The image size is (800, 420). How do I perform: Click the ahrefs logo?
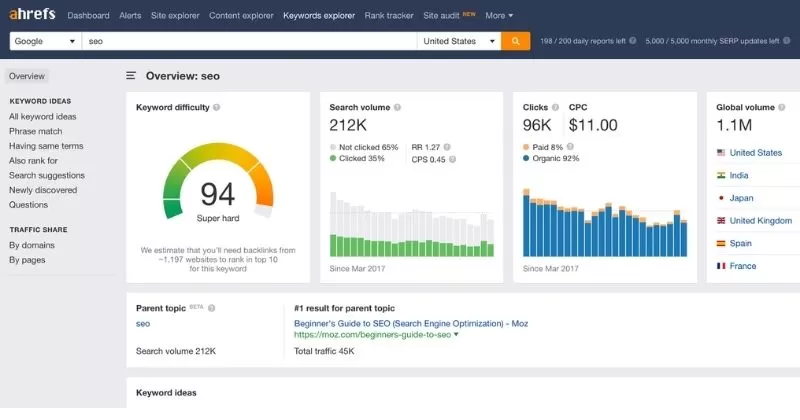click(x=32, y=16)
